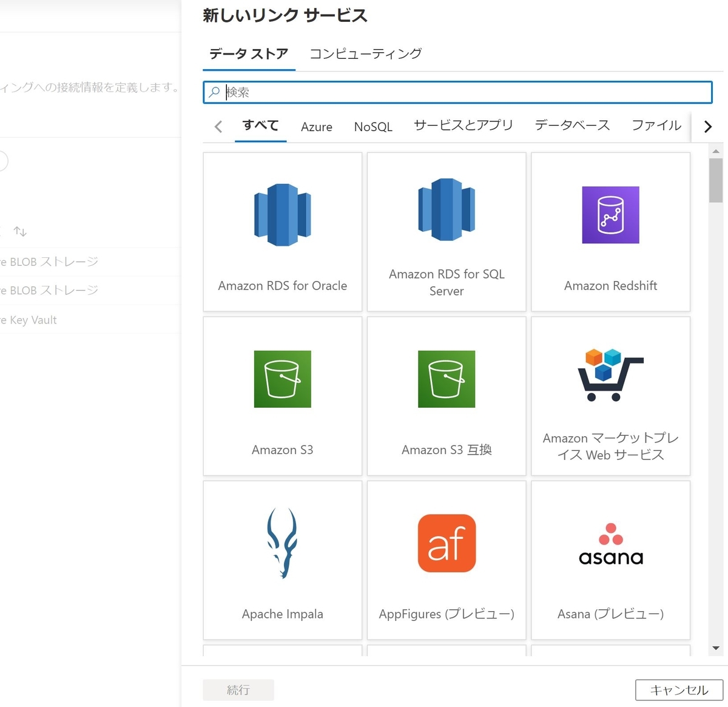The height and width of the screenshot is (707, 728).
Task: Click the Apache Impala label text
Action: 283,614
